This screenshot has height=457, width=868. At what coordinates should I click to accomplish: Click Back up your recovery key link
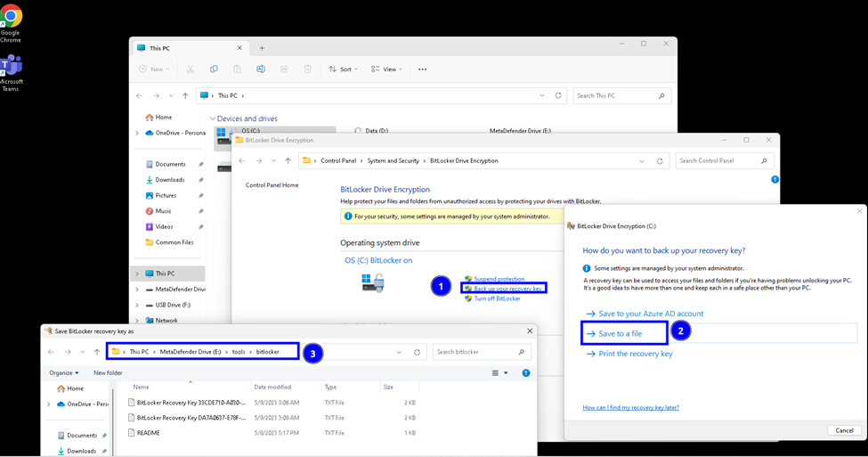pos(508,289)
